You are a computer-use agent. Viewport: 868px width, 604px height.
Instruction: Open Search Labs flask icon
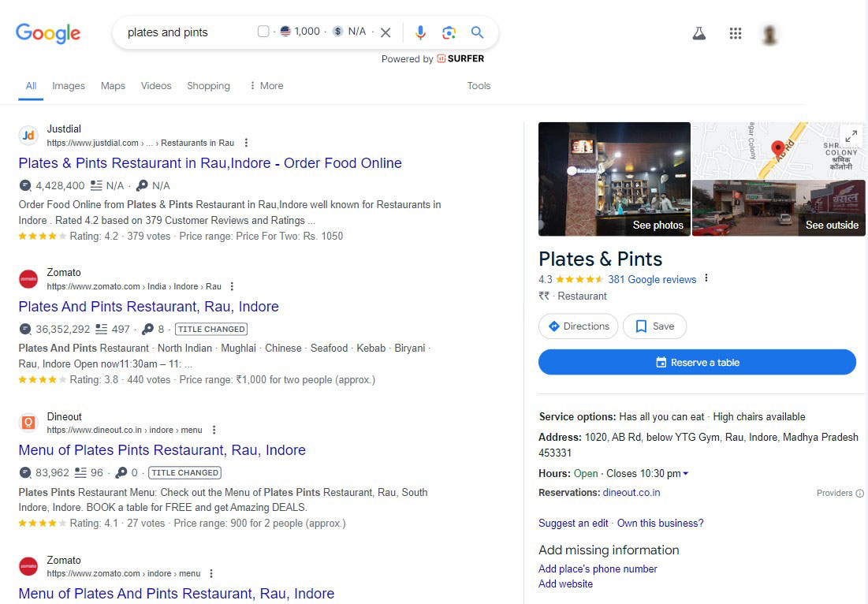coord(699,33)
